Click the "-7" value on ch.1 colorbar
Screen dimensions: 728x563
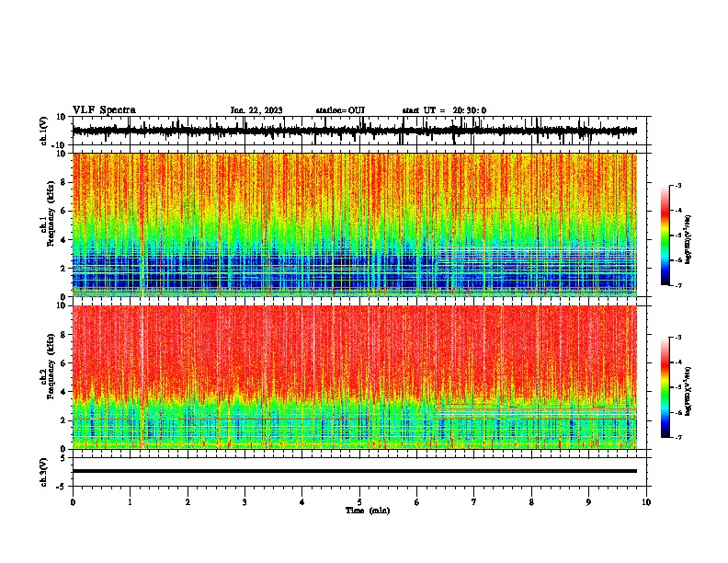pos(677,285)
